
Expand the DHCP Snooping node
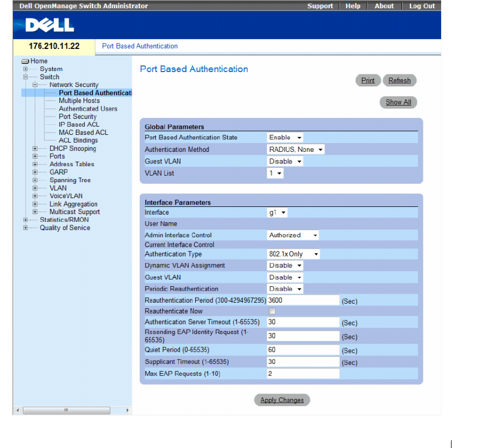pyautogui.click(x=35, y=149)
